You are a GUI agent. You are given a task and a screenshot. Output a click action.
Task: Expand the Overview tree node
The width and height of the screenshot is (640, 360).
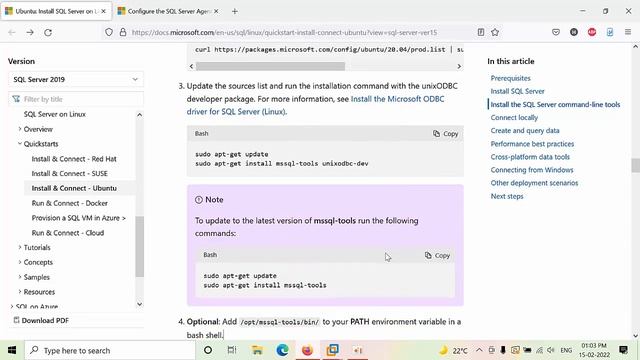pyautogui.click(x=20, y=129)
